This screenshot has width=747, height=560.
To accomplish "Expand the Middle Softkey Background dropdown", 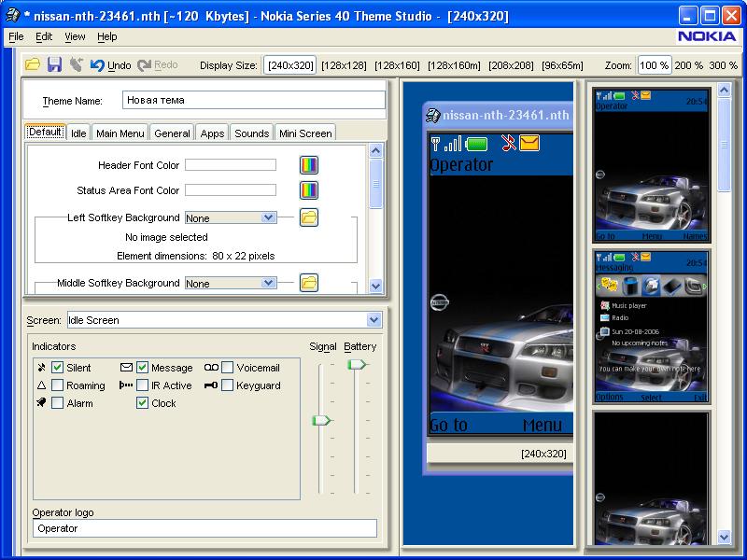I will coord(268,284).
